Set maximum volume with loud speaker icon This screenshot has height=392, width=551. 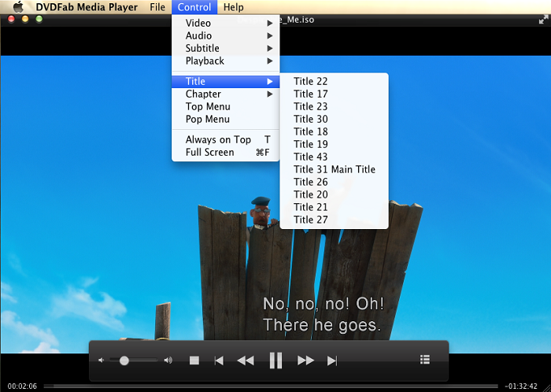(168, 361)
